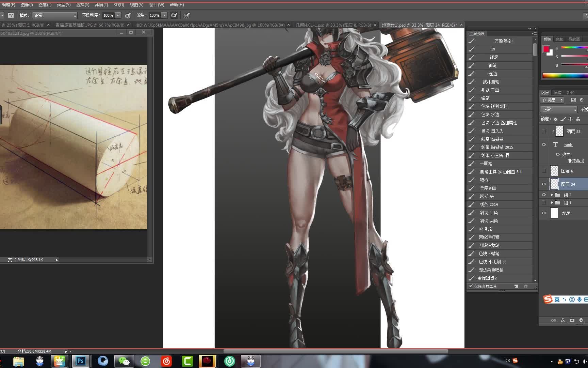Open the 图像(I) menu

click(27, 5)
